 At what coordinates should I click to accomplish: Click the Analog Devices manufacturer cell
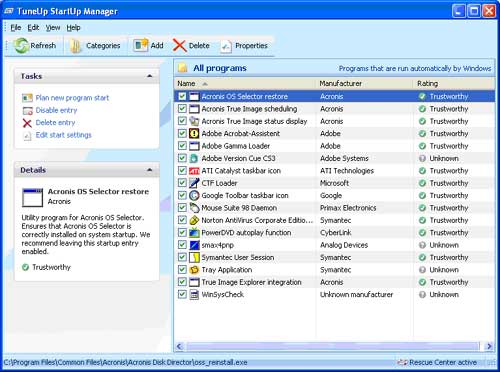click(x=344, y=245)
